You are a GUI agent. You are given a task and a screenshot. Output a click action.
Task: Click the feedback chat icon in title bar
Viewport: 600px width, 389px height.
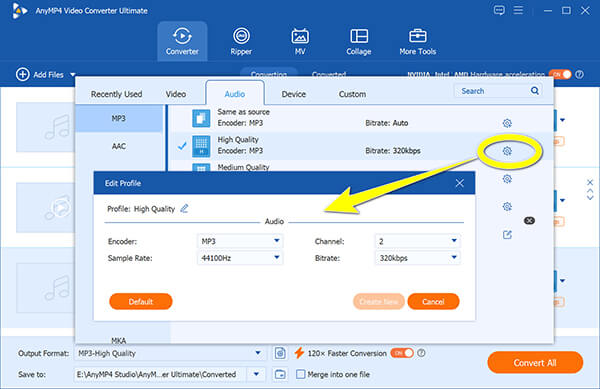pyautogui.click(x=499, y=10)
